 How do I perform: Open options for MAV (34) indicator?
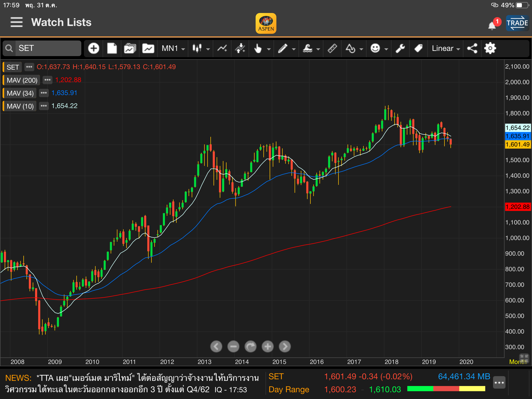pos(44,93)
